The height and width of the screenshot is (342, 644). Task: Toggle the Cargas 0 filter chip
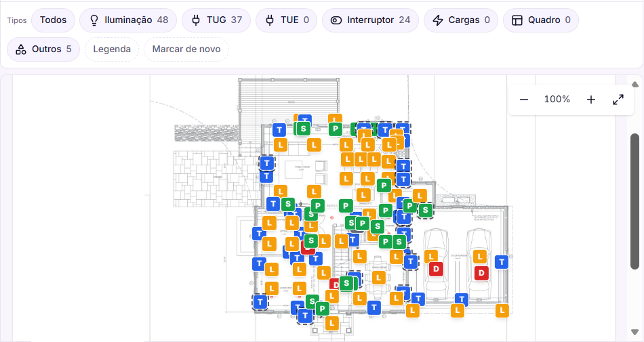pyautogui.click(x=461, y=20)
